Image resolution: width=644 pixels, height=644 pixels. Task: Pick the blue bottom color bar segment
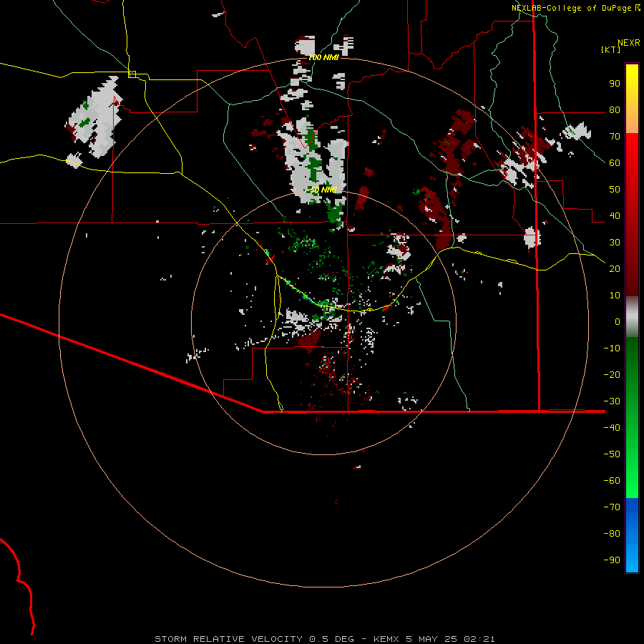[x=632, y=535]
